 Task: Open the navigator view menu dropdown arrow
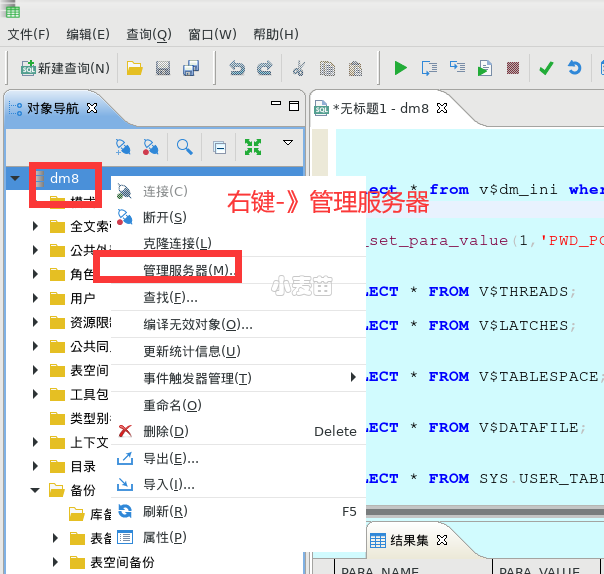click(x=288, y=144)
